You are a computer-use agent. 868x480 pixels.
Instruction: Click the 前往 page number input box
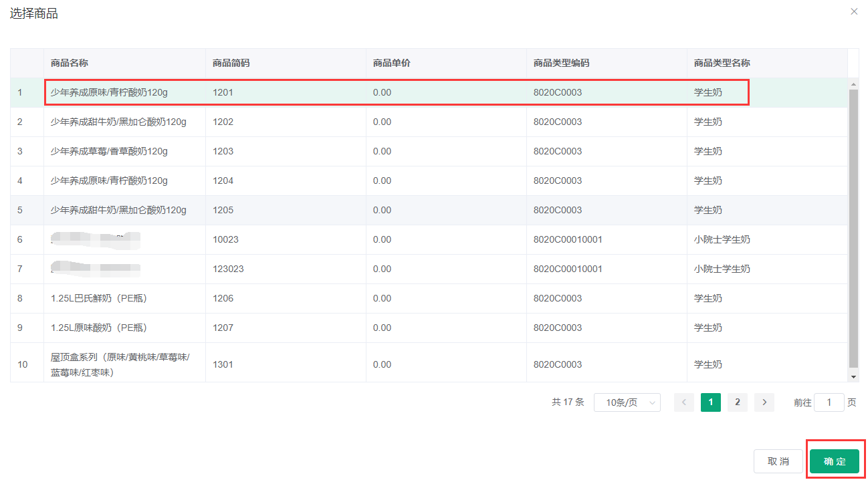click(829, 402)
